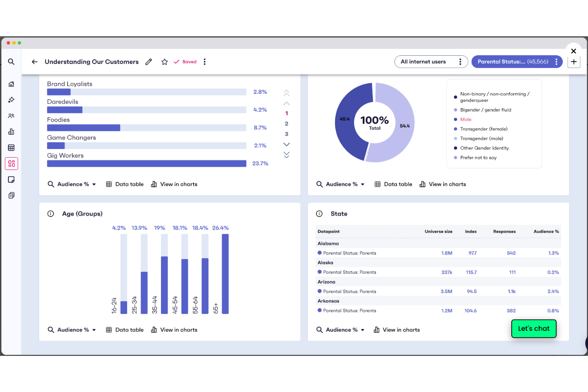The width and height of the screenshot is (588, 392).
Task: Open search from sidebar magnifier icon
Action: 11,62
